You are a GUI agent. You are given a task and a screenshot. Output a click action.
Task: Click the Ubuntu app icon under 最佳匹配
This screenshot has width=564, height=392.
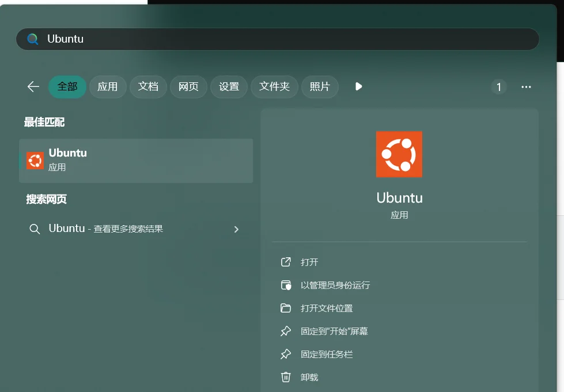[35, 161]
